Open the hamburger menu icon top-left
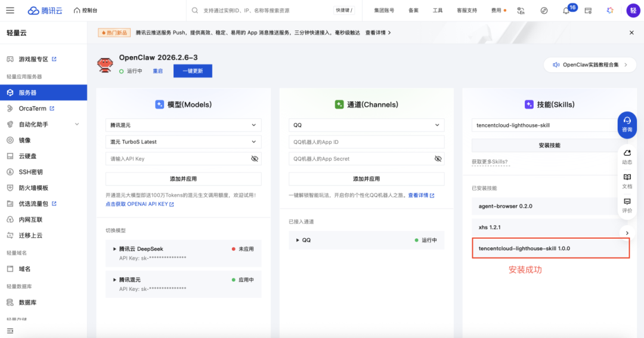Image resolution: width=644 pixels, height=338 pixels. 10,10
